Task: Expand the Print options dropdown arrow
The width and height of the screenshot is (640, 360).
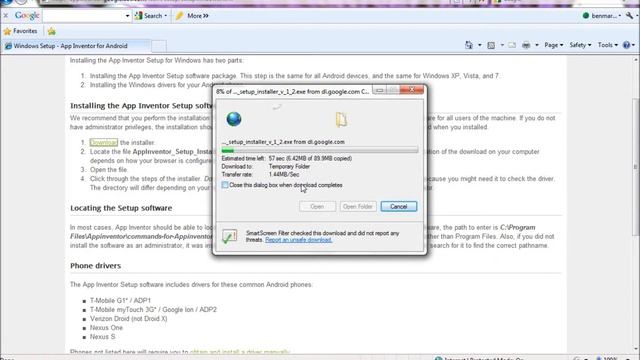Action: pyautogui.click(x=537, y=45)
